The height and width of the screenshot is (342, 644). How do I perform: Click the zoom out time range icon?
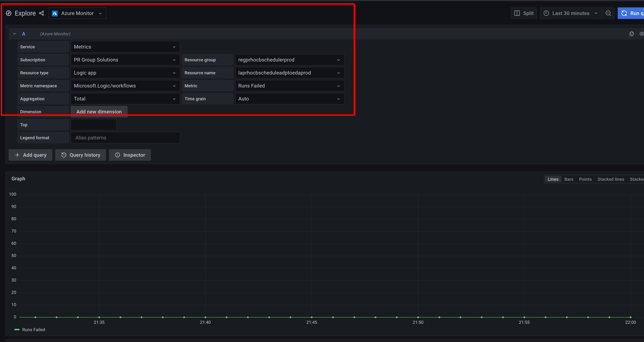pos(608,13)
